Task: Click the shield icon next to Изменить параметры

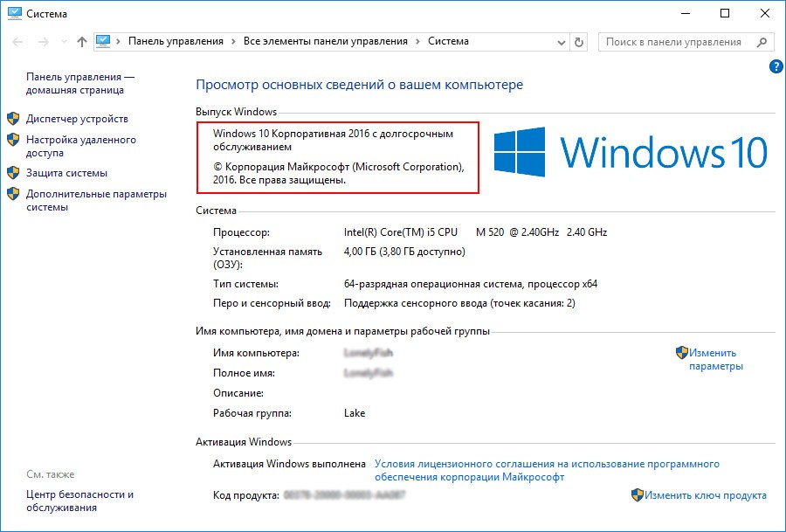Action: (682, 353)
